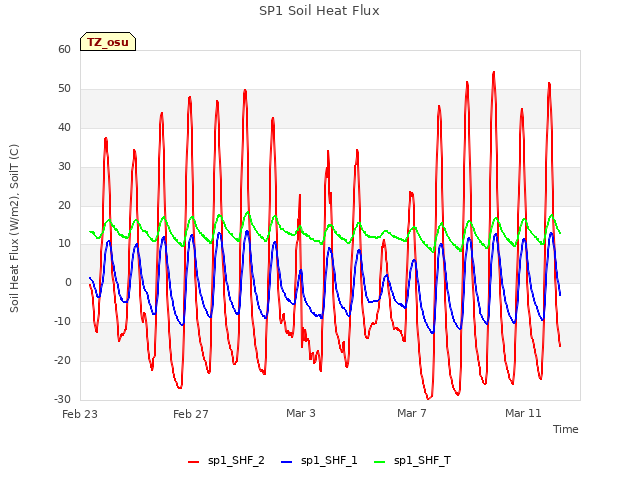Click the TZ_osu annotation label
This screenshot has height=480, width=640.
point(108,42)
